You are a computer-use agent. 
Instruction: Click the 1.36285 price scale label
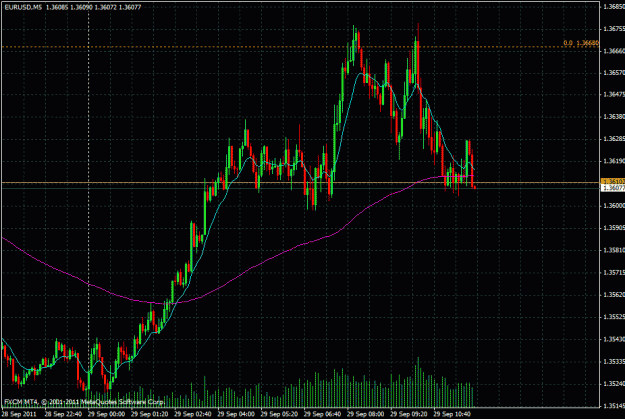(614, 139)
